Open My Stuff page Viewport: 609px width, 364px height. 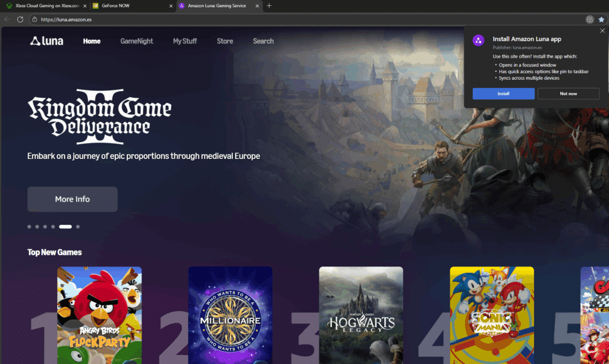pyautogui.click(x=185, y=41)
